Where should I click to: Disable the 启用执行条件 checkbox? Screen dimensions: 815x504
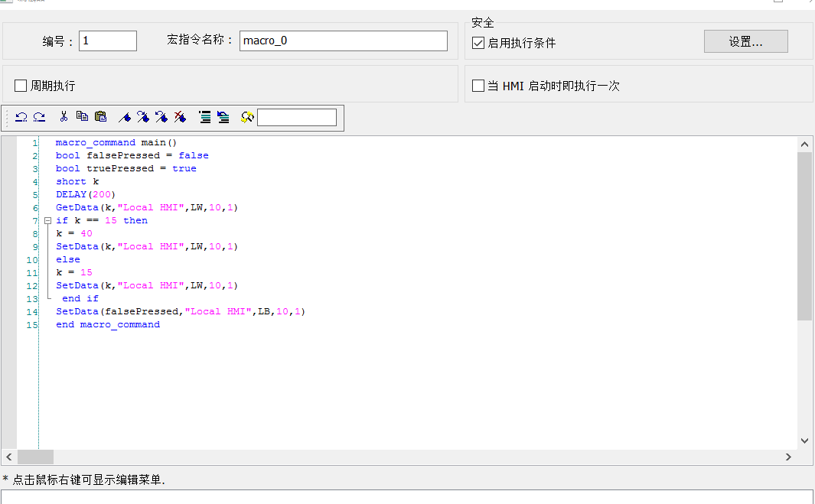tap(478, 43)
